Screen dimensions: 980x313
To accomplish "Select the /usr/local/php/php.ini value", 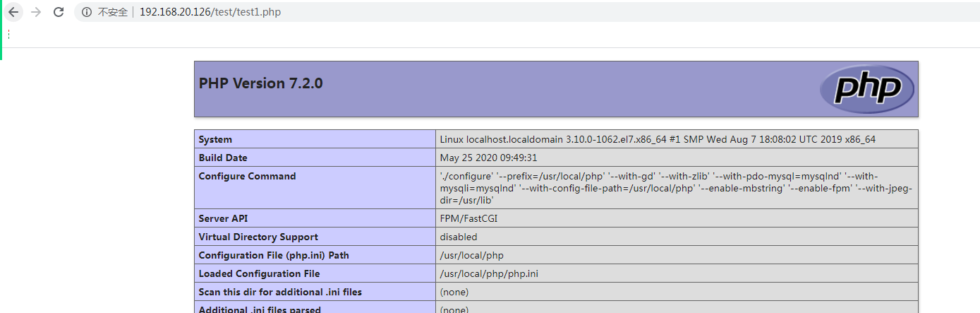I will pos(489,273).
